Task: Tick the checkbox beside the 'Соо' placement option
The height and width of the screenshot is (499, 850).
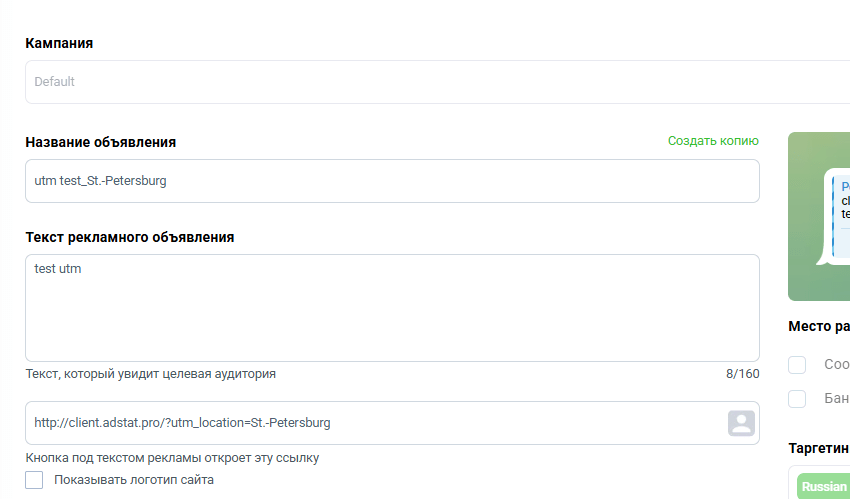Action: pyautogui.click(x=797, y=365)
